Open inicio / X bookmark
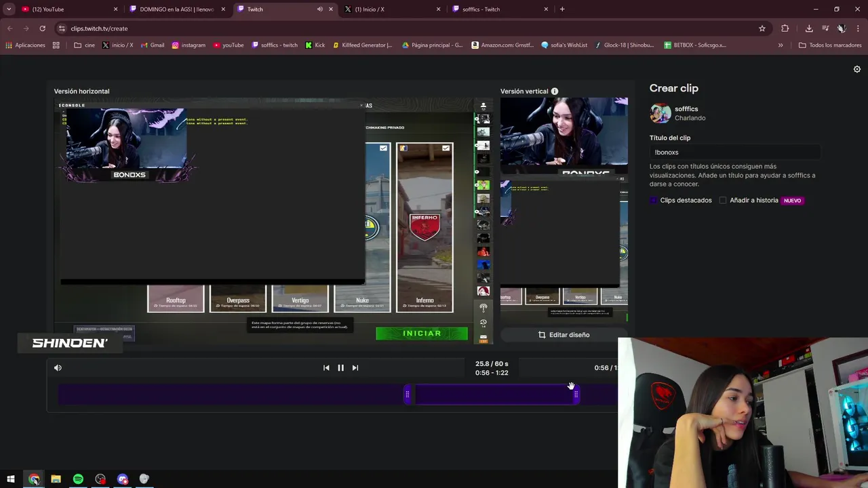Screen dimensions: 868x488 (x=118, y=45)
